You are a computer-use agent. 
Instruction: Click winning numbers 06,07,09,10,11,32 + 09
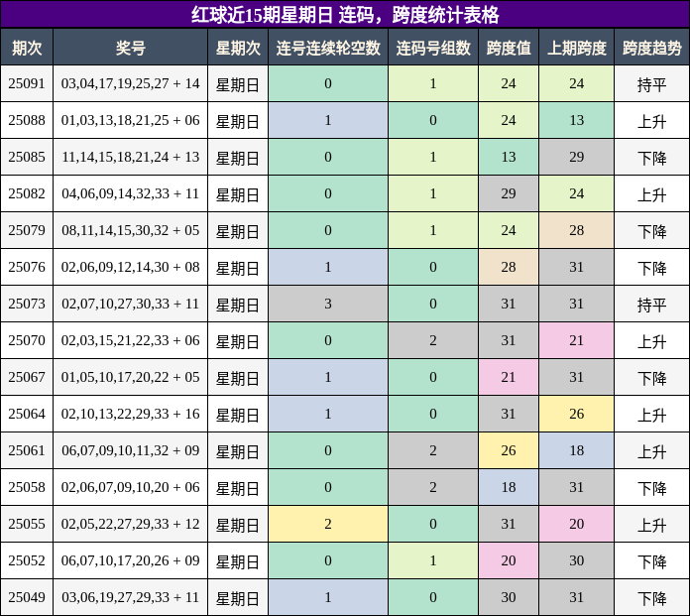130,450
